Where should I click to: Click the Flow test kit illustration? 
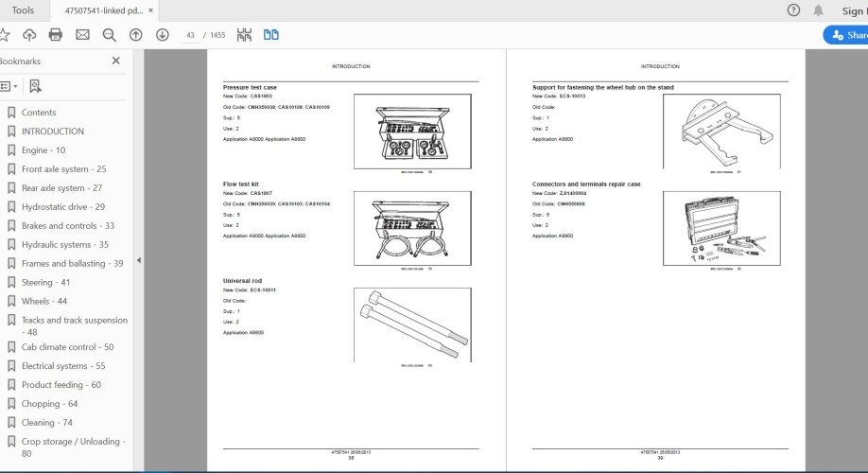coord(412,228)
